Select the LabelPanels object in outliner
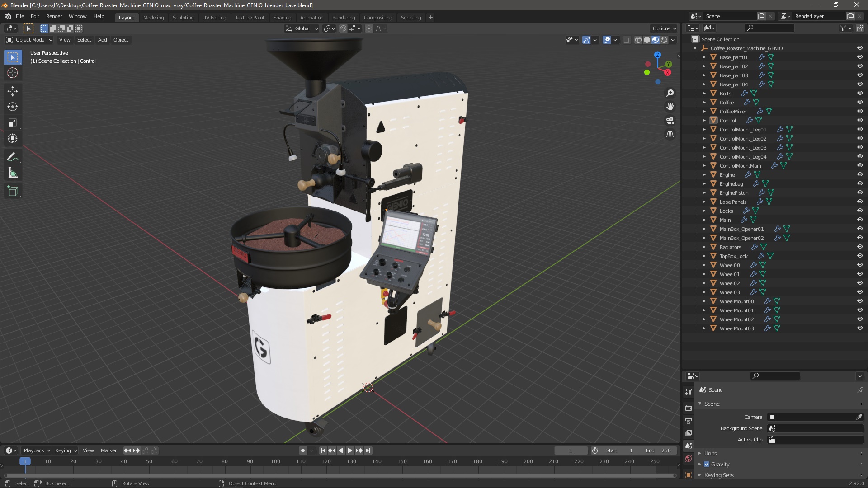Image resolution: width=868 pixels, height=488 pixels. (733, 202)
